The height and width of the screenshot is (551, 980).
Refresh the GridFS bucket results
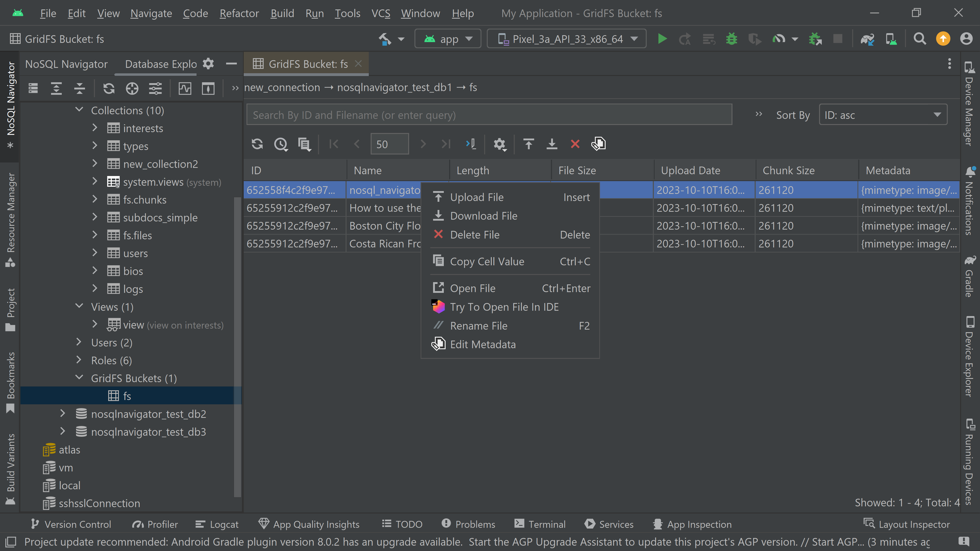pos(257,144)
